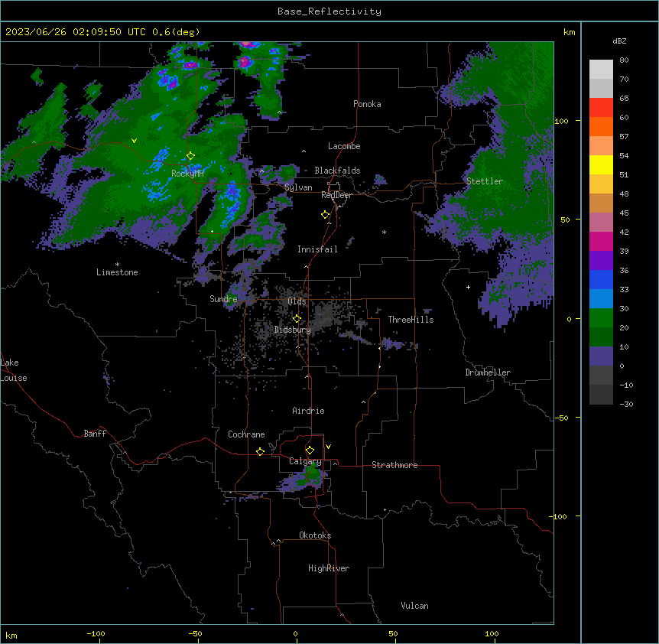This screenshot has height=644, width=659.
Task: Click the Limestone label
Action: pos(117,272)
